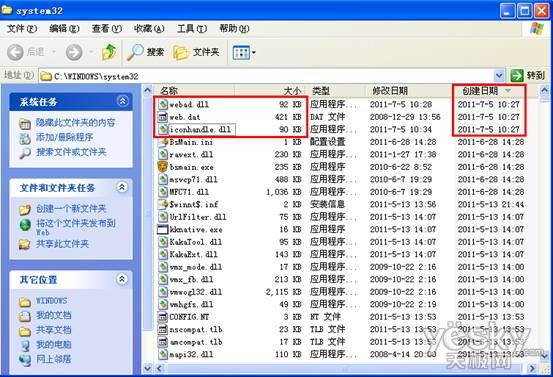Click the Back navigation arrow
This screenshot has height=377, width=553.
click(x=15, y=53)
